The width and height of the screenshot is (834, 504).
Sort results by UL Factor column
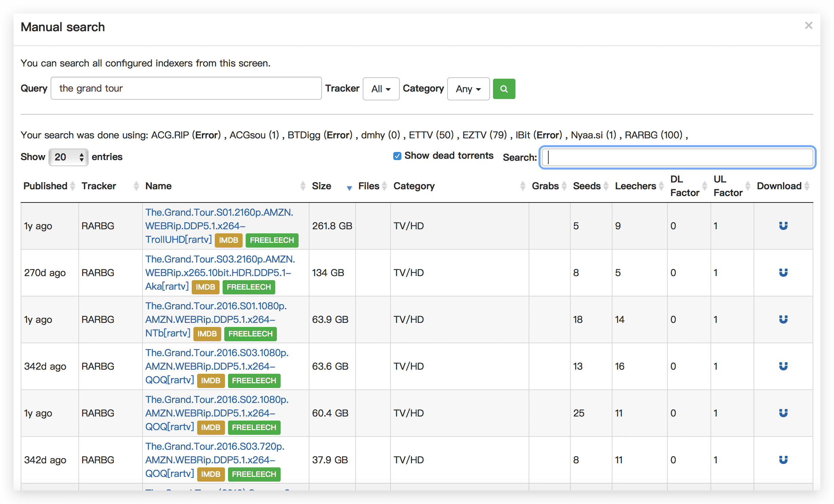click(732, 186)
